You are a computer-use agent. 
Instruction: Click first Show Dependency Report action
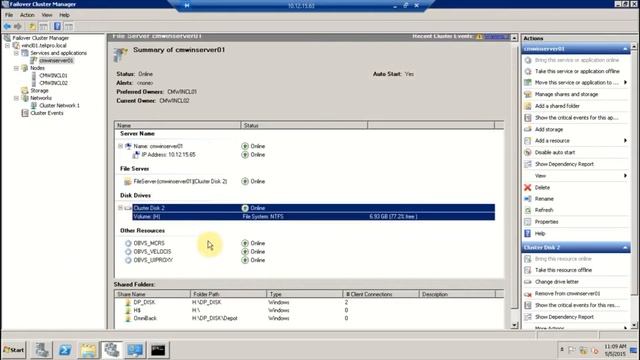564,164
